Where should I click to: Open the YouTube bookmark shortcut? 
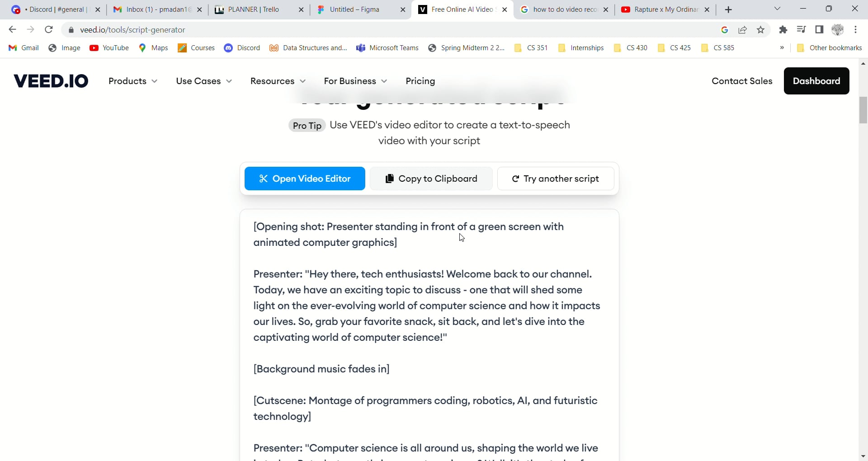[109, 48]
